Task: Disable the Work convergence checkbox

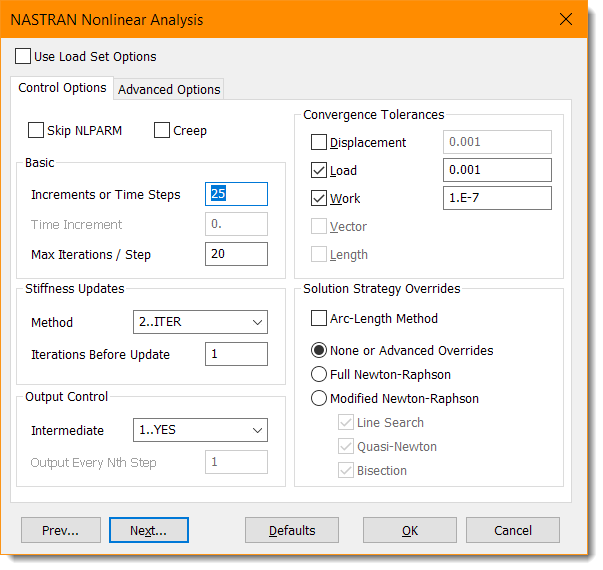Action: click(319, 198)
